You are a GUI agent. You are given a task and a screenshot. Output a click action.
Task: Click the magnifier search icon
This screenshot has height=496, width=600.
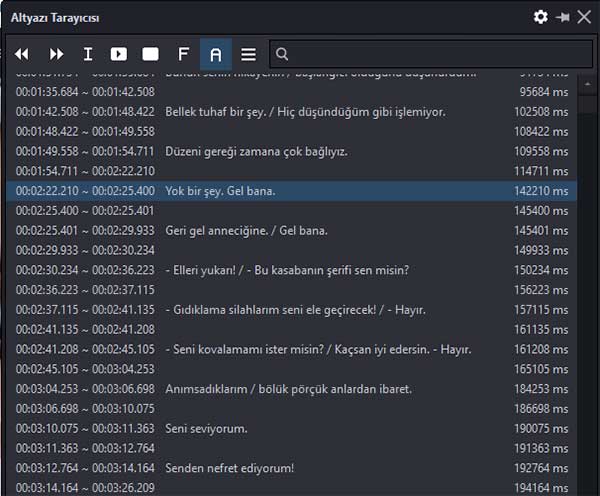282,54
